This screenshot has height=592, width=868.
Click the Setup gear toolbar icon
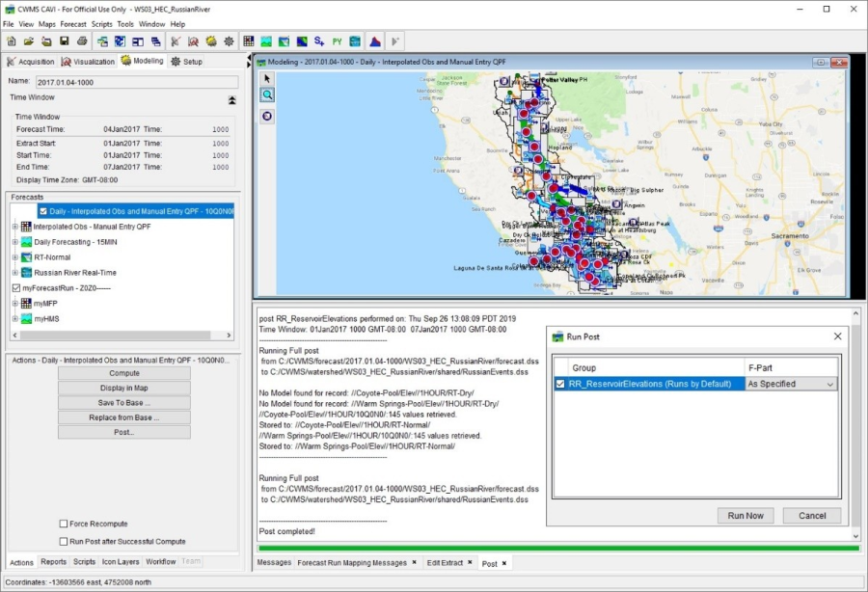[229, 41]
